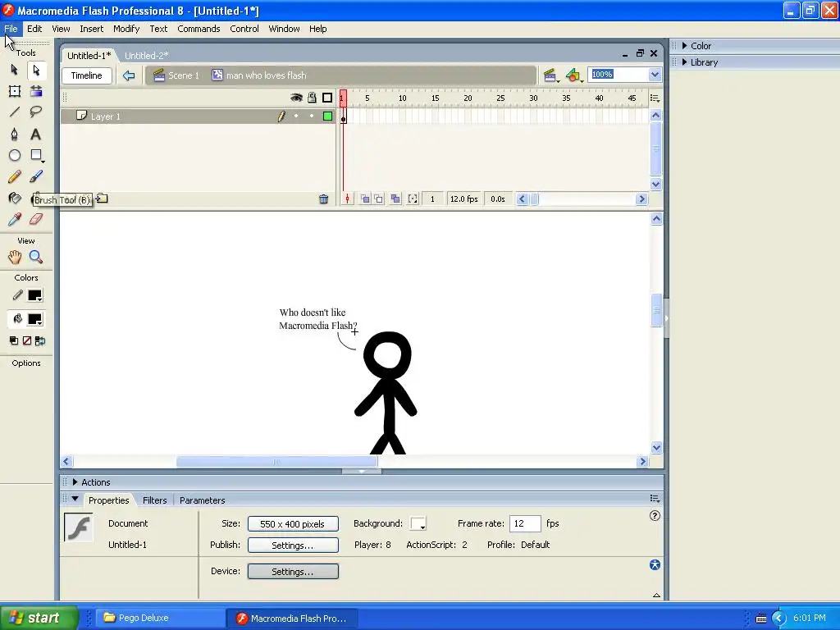Select the Ink Bottle tool
The height and width of the screenshot is (630, 840).
15,199
